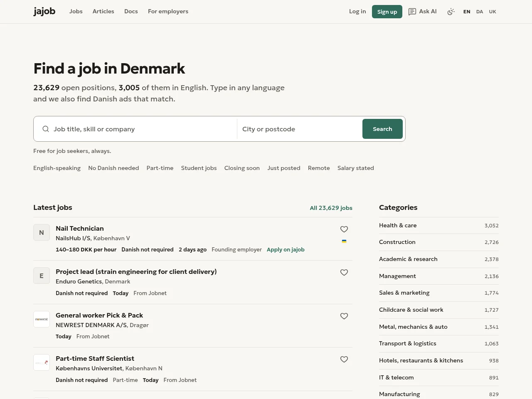The image size is (532, 399).
Task: Switch language to DA
Action: (x=480, y=12)
